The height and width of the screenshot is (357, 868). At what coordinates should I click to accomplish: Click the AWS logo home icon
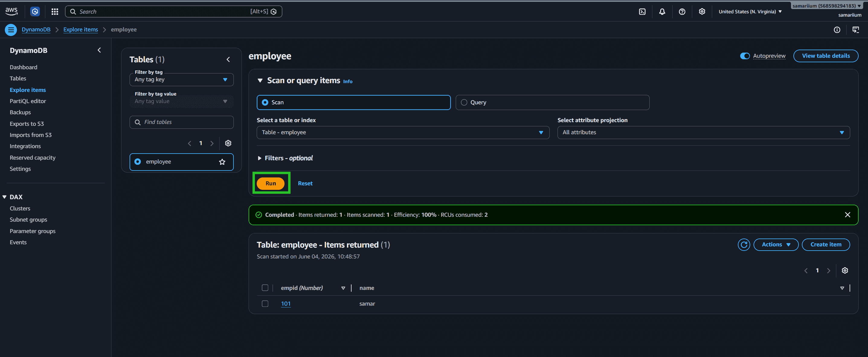coord(11,11)
